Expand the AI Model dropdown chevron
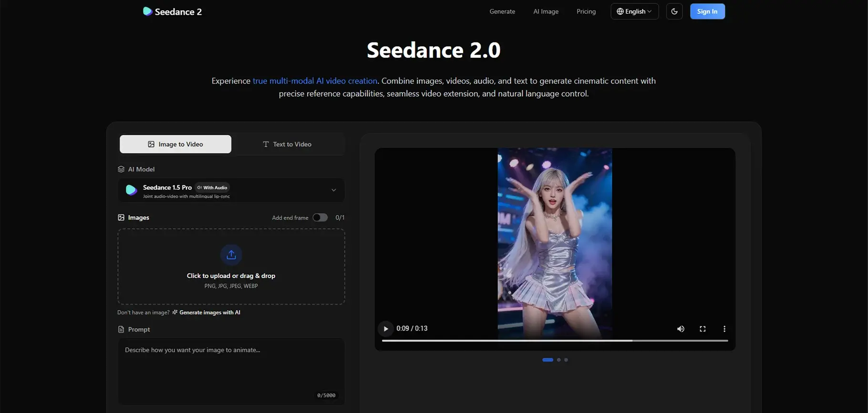868x413 pixels. coord(334,190)
